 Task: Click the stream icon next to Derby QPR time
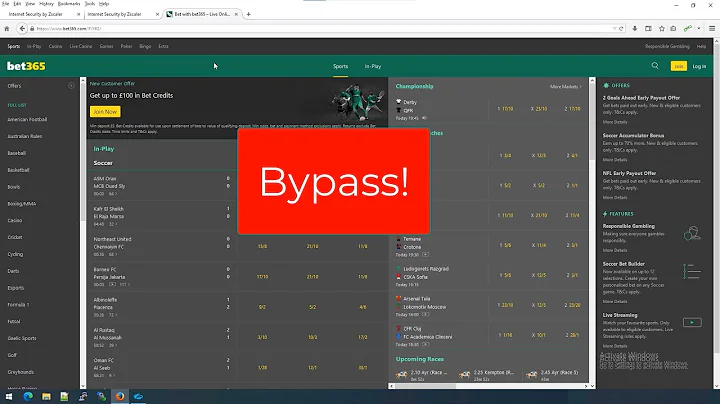(x=424, y=118)
